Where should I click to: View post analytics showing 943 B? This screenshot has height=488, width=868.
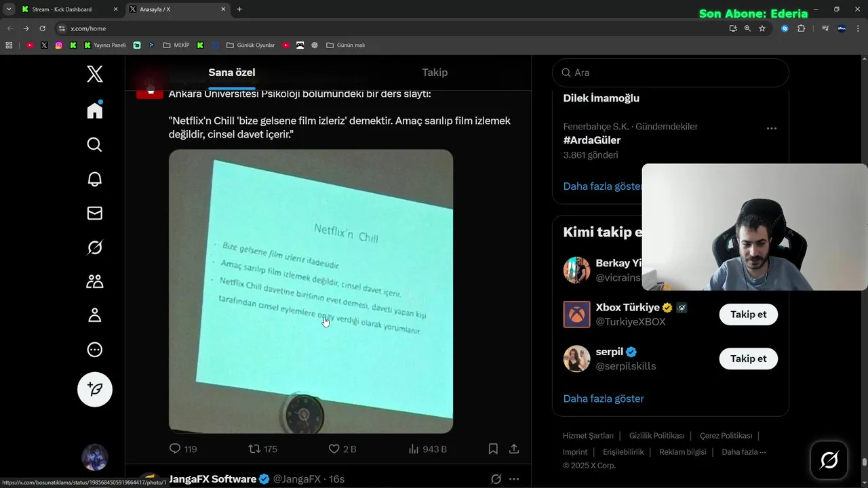[x=428, y=449]
